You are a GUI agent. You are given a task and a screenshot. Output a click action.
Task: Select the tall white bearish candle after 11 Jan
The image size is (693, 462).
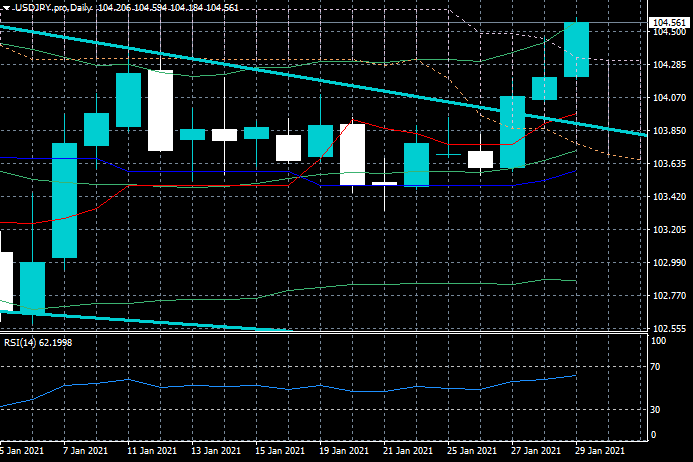[160, 111]
